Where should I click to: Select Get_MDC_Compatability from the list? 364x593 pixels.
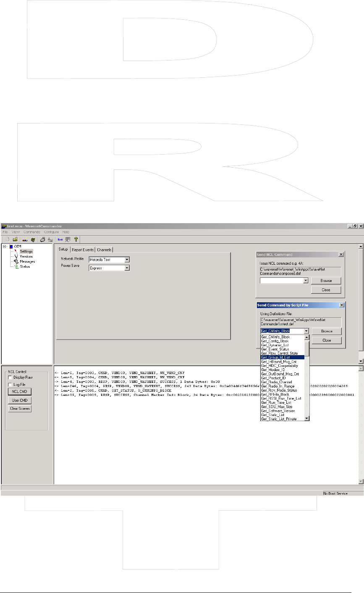click(x=282, y=366)
